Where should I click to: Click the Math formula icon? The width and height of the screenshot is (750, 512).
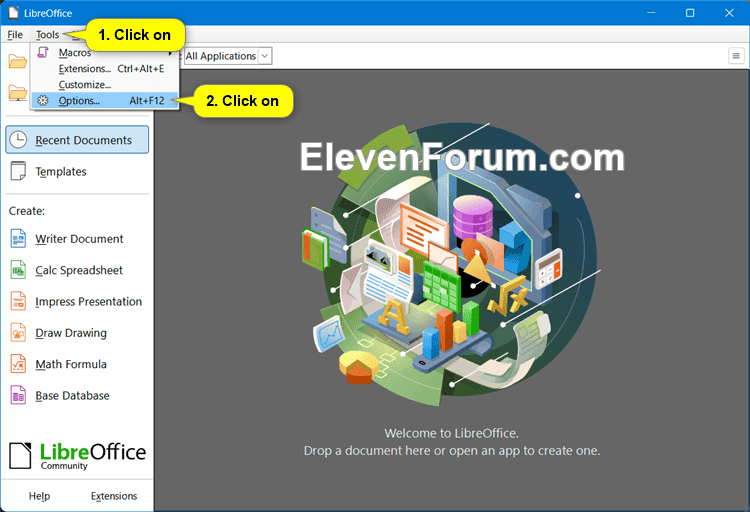coord(18,364)
